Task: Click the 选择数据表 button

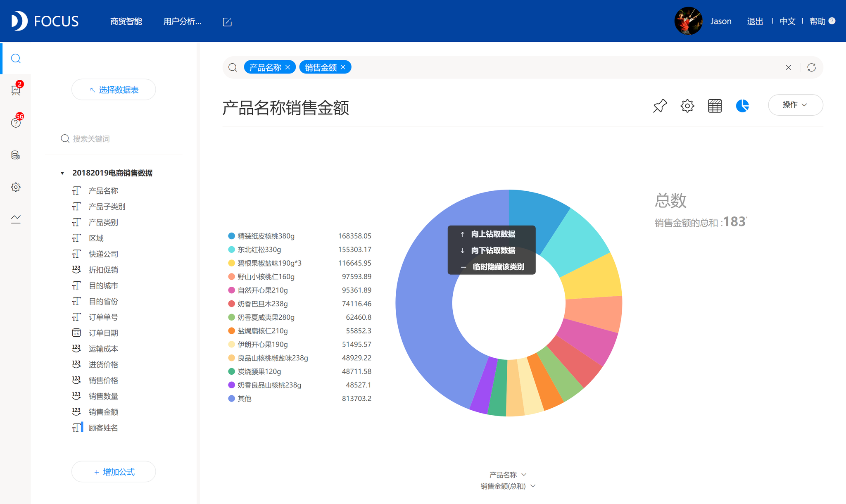Action: (114, 90)
